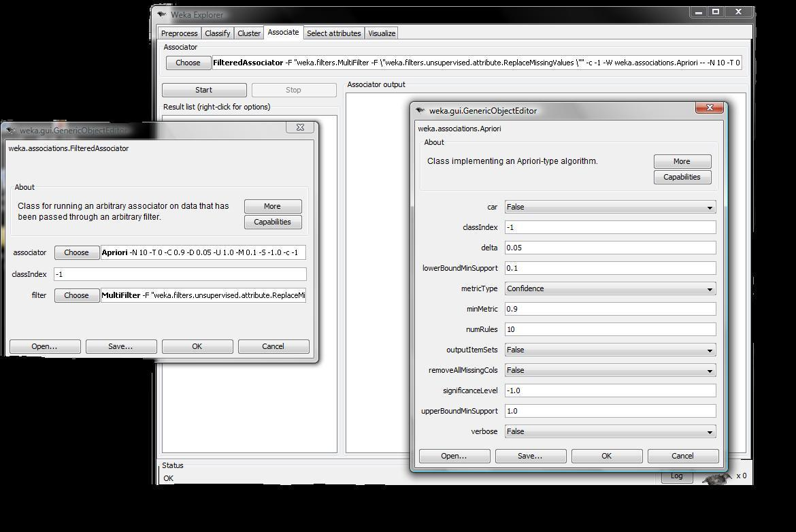Cancel the Apriori editor dialog

[x=683, y=456]
